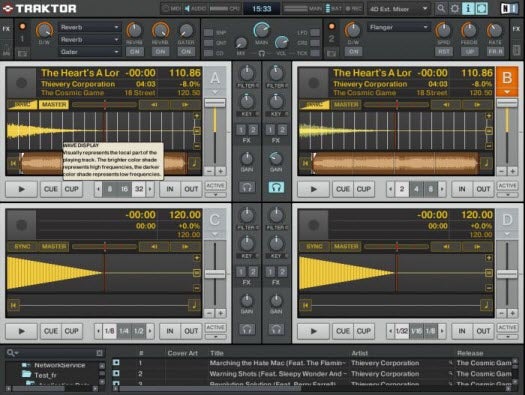
Task: Click CUP on Deck B
Action: click(364, 189)
